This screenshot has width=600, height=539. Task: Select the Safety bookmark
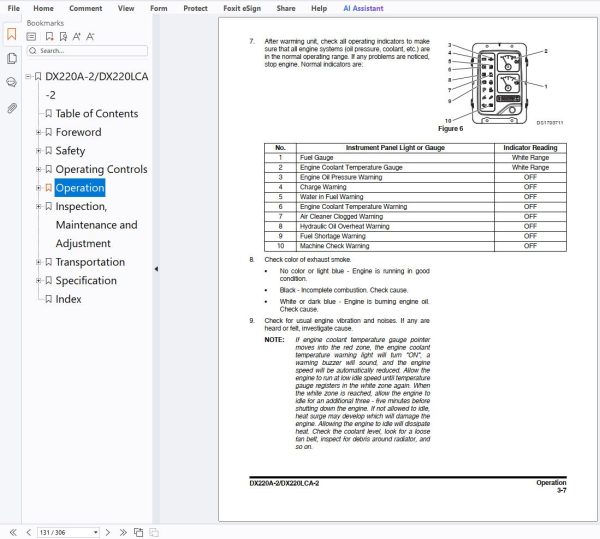pyautogui.click(x=70, y=151)
